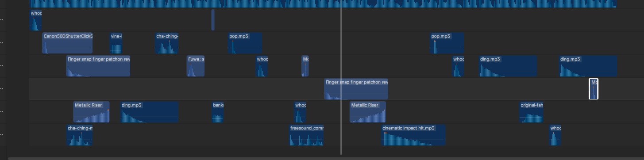The width and height of the screenshot is (644, 160).
Task: Select the pop.mp3 clip right of the playhead
Action: 447,43
